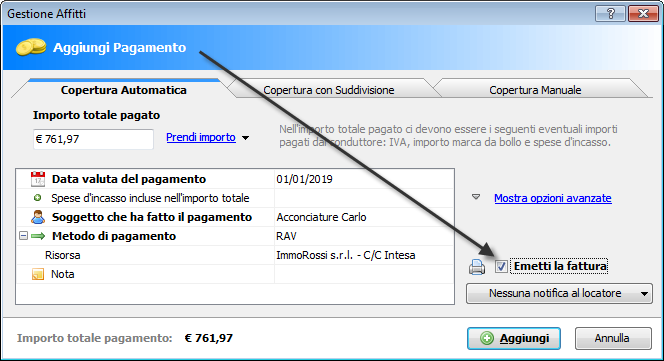This screenshot has width=664, height=361.
Task: Click the Importo totale pagato field
Action: coord(93,139)
